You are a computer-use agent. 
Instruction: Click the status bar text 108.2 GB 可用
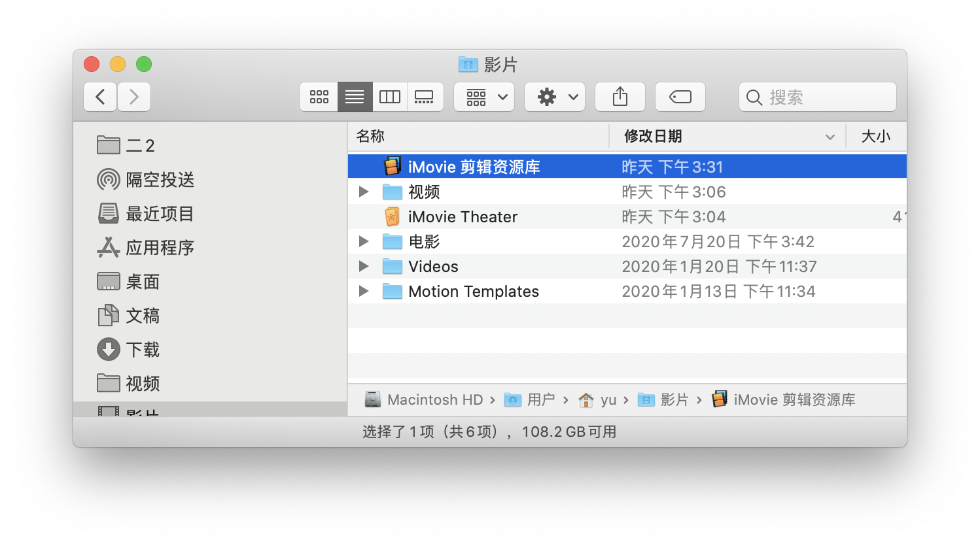[x=569, y=432]
